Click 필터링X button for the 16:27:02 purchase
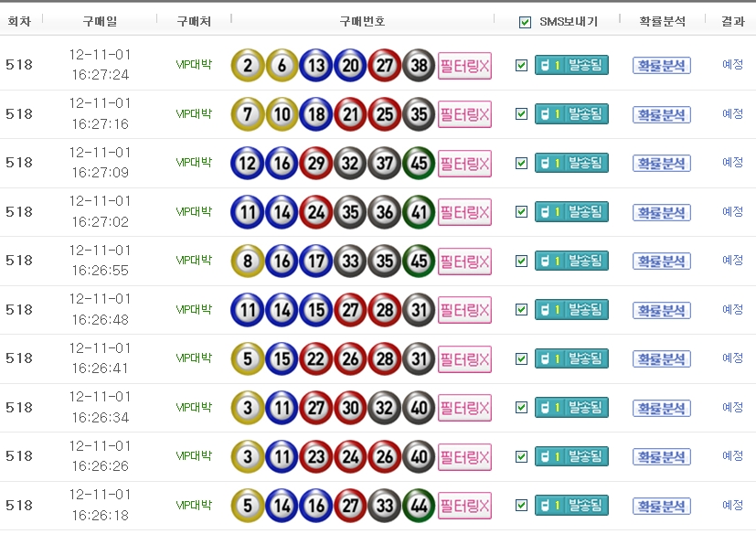Viewport: 756px width, 534px height. click(464, 212)
